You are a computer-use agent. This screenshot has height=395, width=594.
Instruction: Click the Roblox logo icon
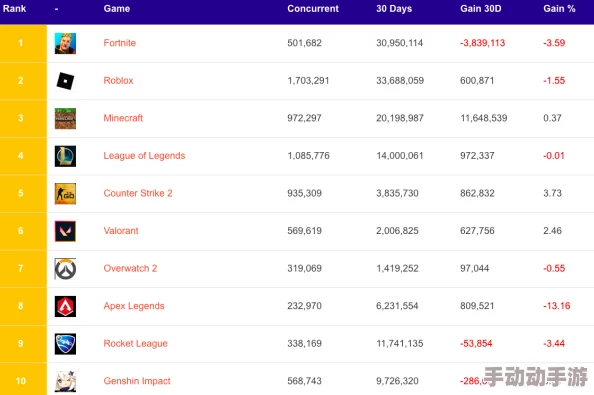point(65,81)
